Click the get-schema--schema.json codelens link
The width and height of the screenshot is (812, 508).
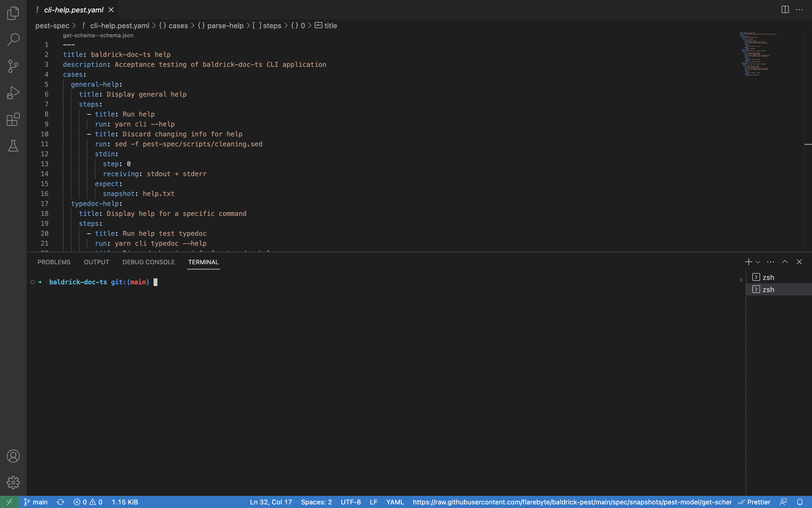point(98,35)
